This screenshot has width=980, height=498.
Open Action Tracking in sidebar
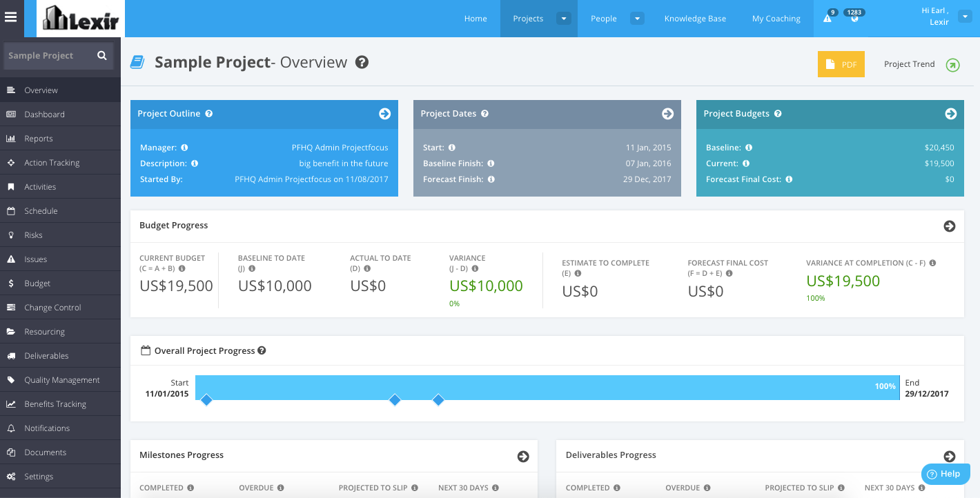tap(60, 163)
